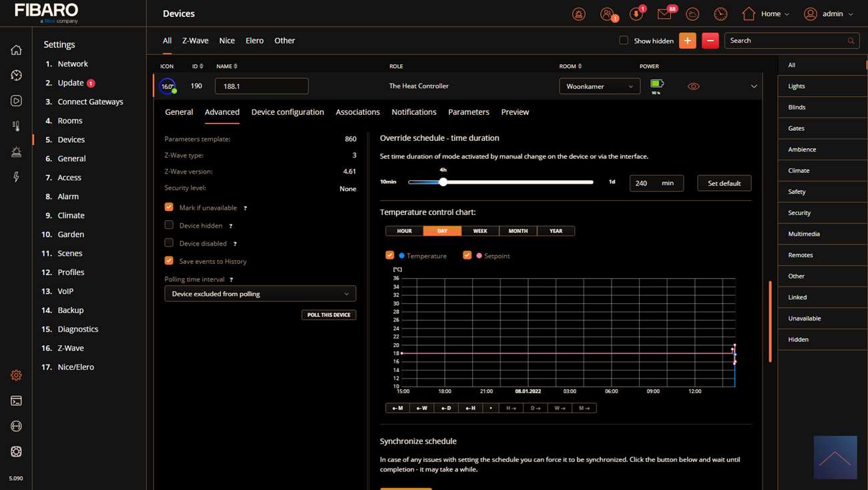
Task: Open the settings gear icon in sidebar
Action: click(16, 375)
